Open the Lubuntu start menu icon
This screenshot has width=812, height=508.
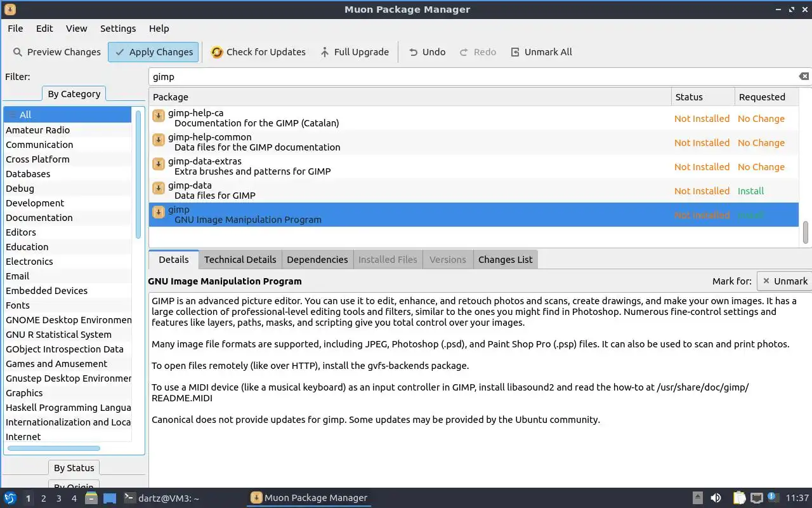[x=10, y=498]
